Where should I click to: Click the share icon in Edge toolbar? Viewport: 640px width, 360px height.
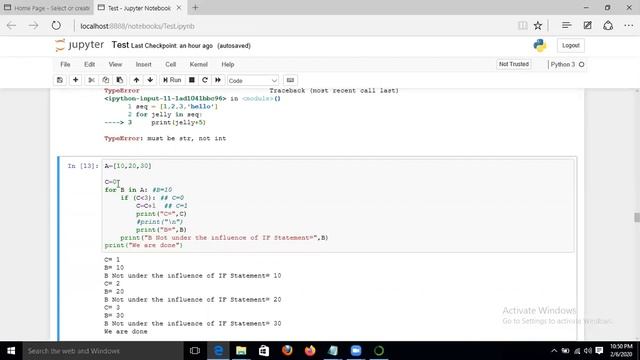pyautogui.click(x=608, y=26)
